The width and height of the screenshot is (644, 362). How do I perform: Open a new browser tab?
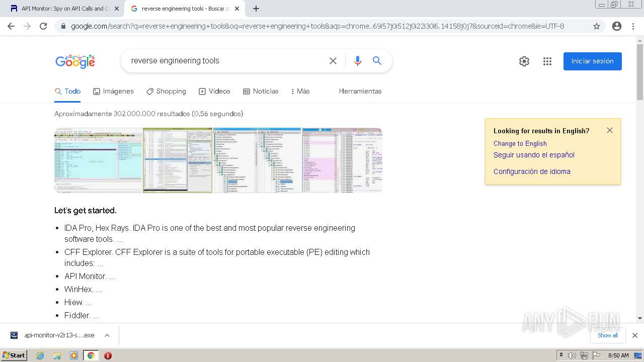tap(256, 9)
